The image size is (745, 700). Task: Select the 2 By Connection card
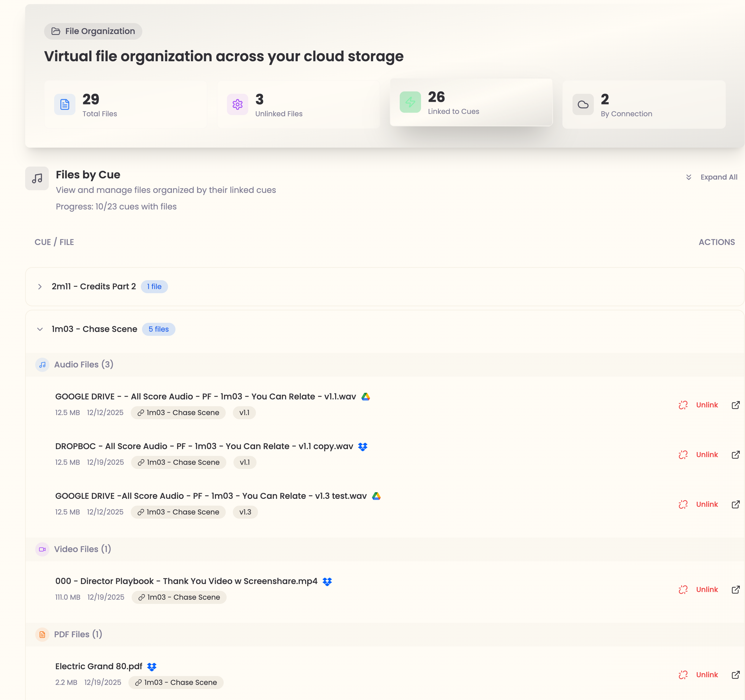click(644, 104)
